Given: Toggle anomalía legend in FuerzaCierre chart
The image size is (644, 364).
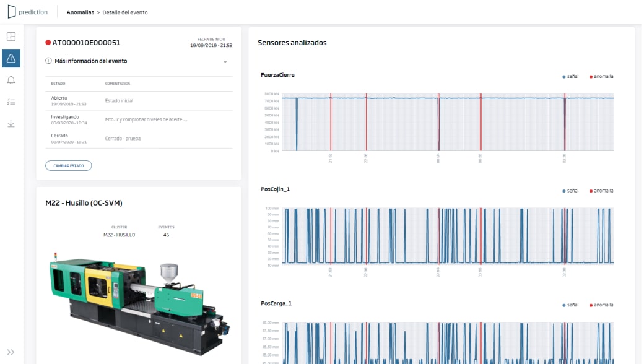Looking at the screenshot, I should (x=601, y=76).
